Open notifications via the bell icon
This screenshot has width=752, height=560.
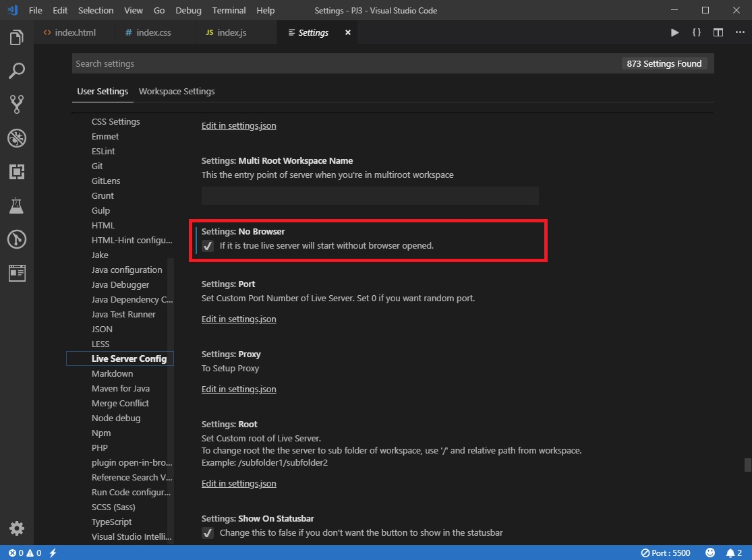[734, 553]
